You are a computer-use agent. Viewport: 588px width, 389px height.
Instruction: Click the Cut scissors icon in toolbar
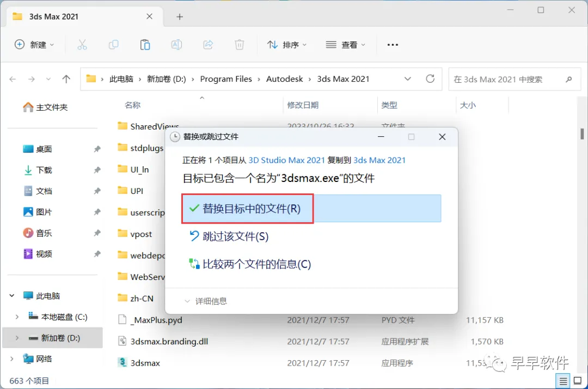click(82, 45)
